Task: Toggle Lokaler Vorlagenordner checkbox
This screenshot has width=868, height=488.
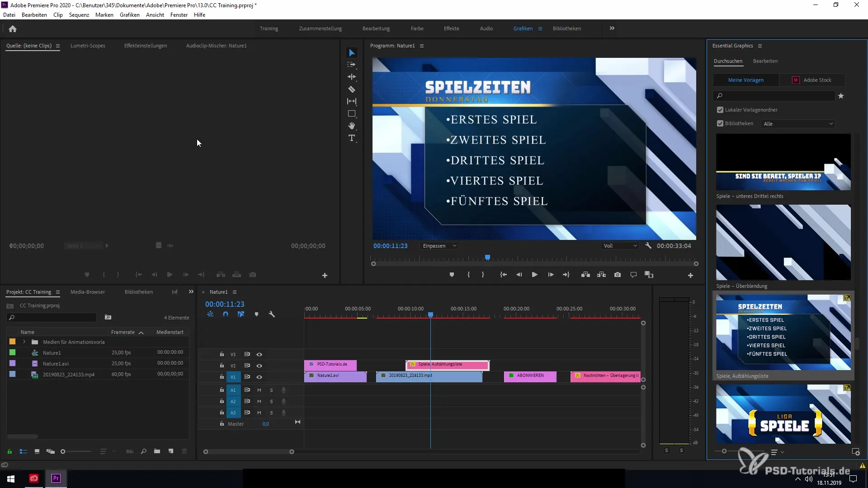Action: pyautogui.click(x=720, y=110)
